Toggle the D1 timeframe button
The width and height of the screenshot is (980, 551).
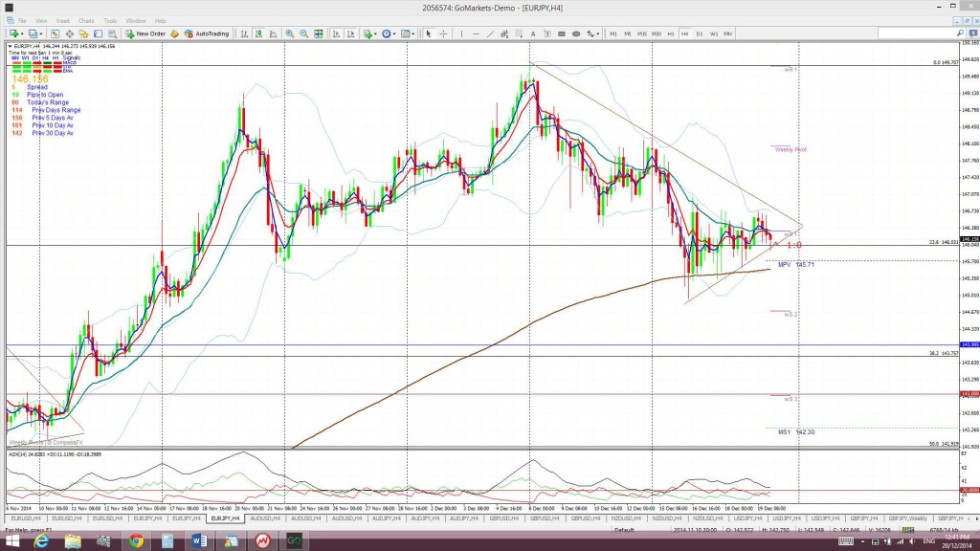(x=700, y=33)
